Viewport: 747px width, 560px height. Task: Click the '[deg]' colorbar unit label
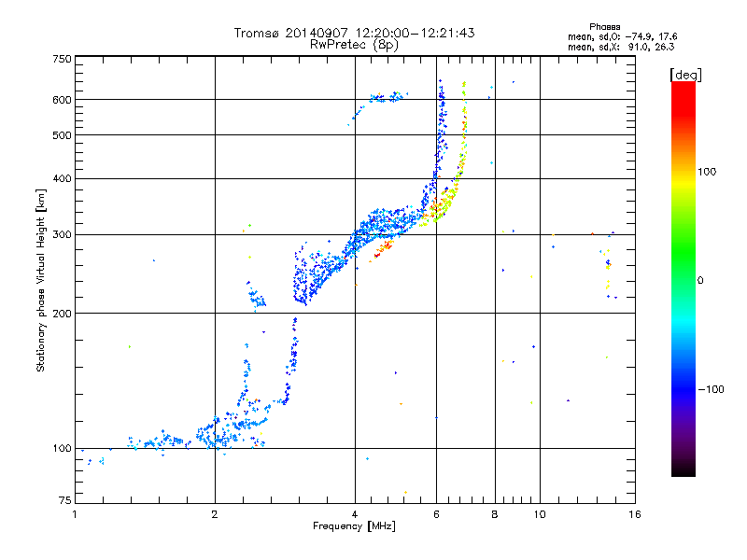click(x=685, y=75)
